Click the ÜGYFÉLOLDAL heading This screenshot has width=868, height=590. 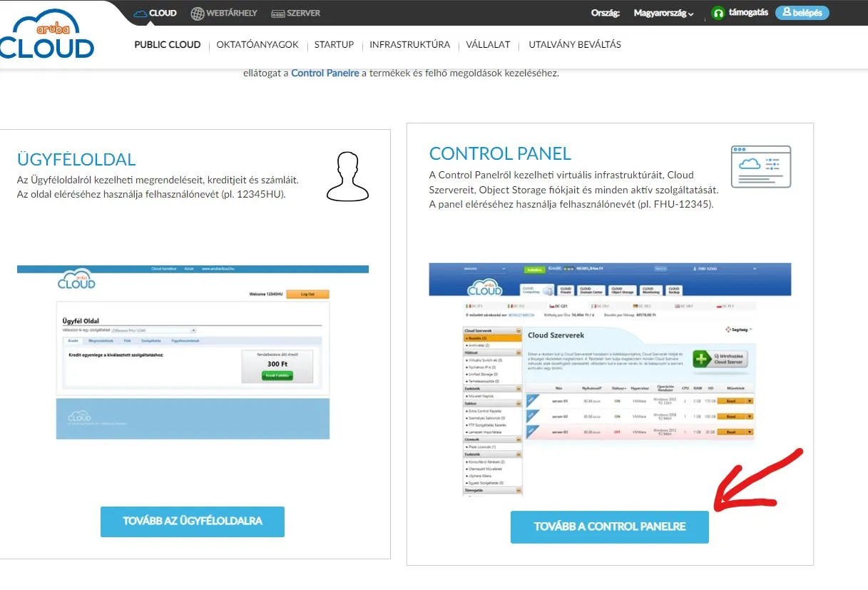click(x=76, y=159)
